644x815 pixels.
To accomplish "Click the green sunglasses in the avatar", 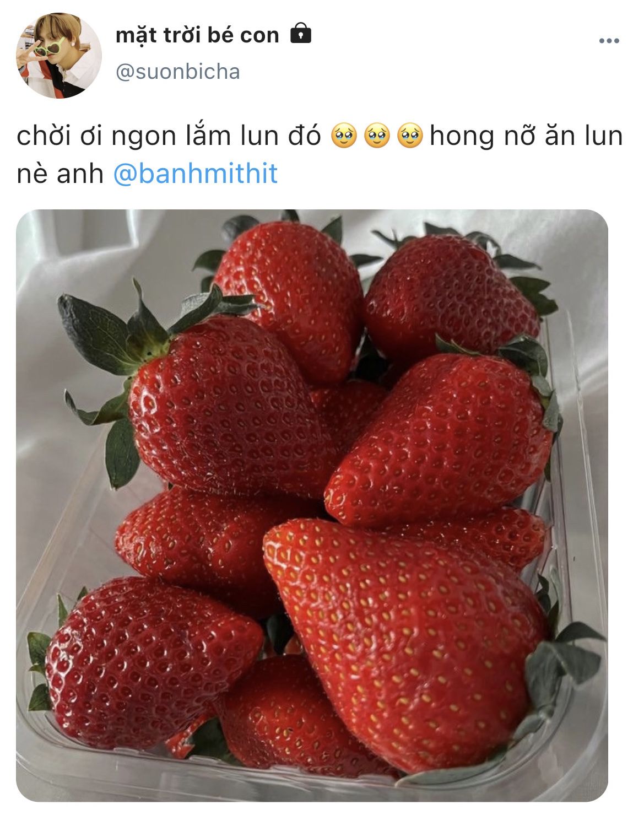I will [48, 48].
